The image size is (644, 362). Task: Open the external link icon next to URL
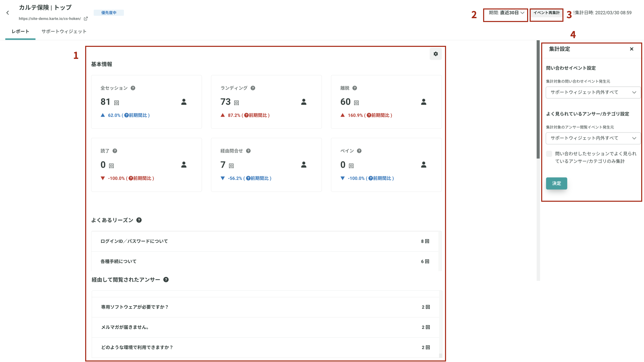(x=86, y=19)
